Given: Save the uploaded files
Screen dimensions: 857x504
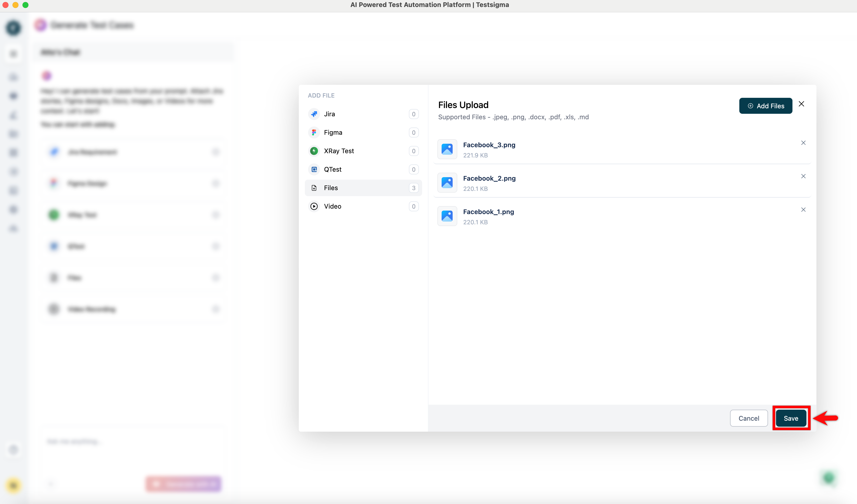Looking at the screenshot, I should click(x=791, y=418).
